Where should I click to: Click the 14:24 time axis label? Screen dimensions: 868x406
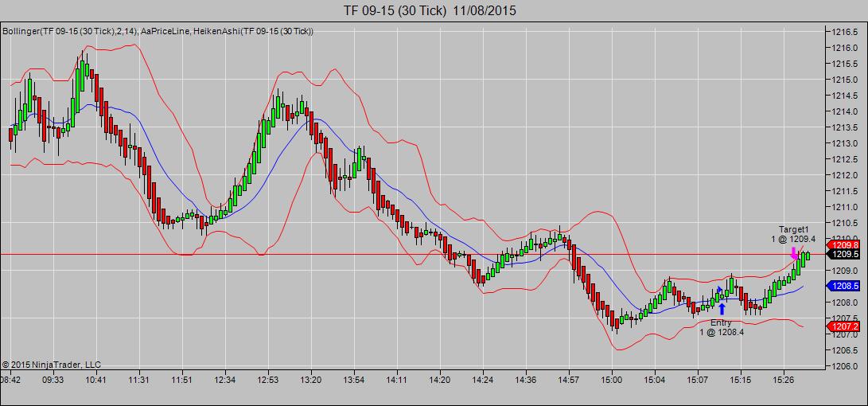[483, 380]
